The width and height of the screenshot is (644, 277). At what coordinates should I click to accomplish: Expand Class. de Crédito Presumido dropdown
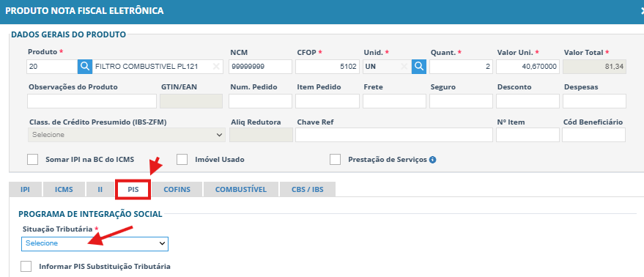[x=127, y=135]
